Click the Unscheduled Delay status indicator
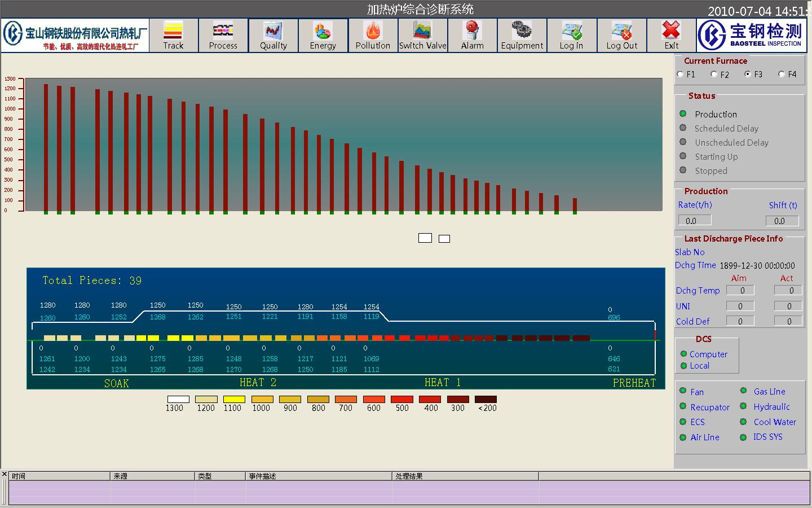The height and width of the screenshot is (508, 812). pos(683,142)
